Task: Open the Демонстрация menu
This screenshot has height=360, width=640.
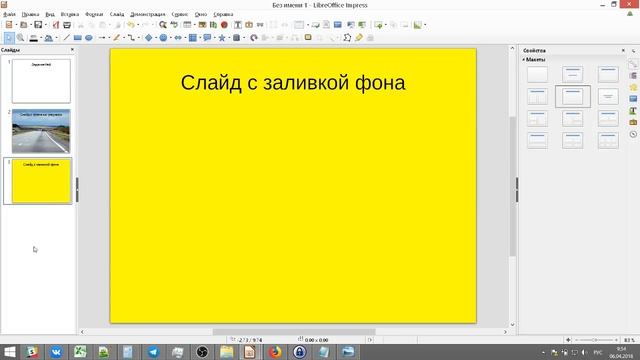Action: [x=148, y=14]
